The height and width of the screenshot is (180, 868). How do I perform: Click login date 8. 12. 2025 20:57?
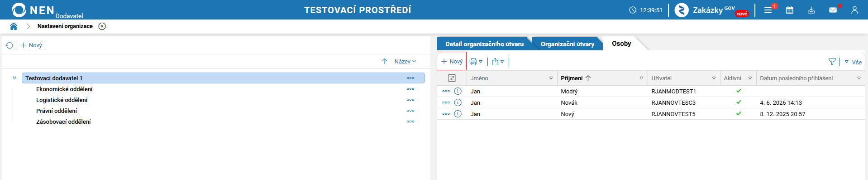click(782, 114)
